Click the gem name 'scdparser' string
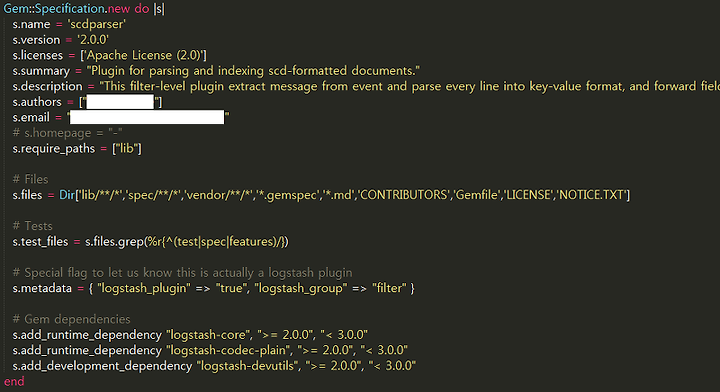Screen dimensions: 720x392 (97, 24)
